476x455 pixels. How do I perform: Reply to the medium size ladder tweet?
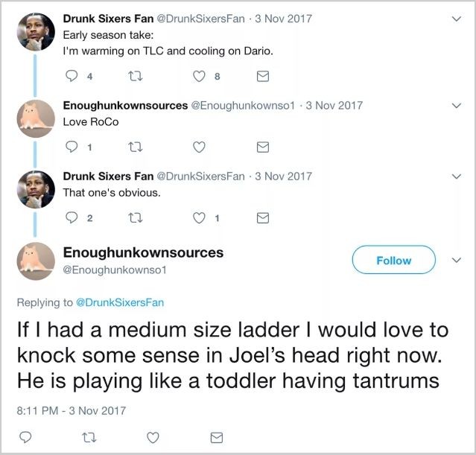[x=25, y=437]
